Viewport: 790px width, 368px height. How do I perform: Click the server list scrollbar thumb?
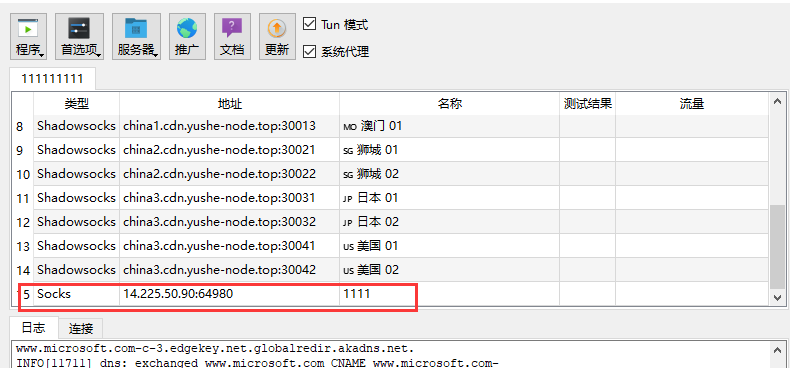[777, 247]
